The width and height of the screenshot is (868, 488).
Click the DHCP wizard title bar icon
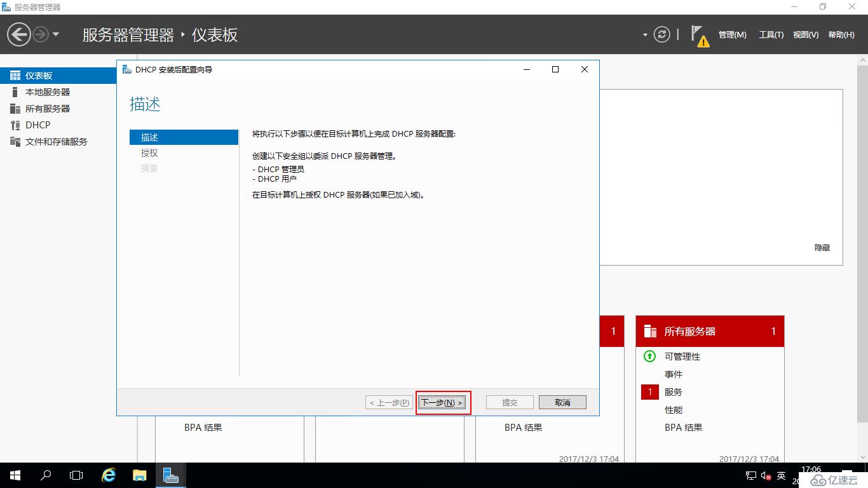click(127, 69)
